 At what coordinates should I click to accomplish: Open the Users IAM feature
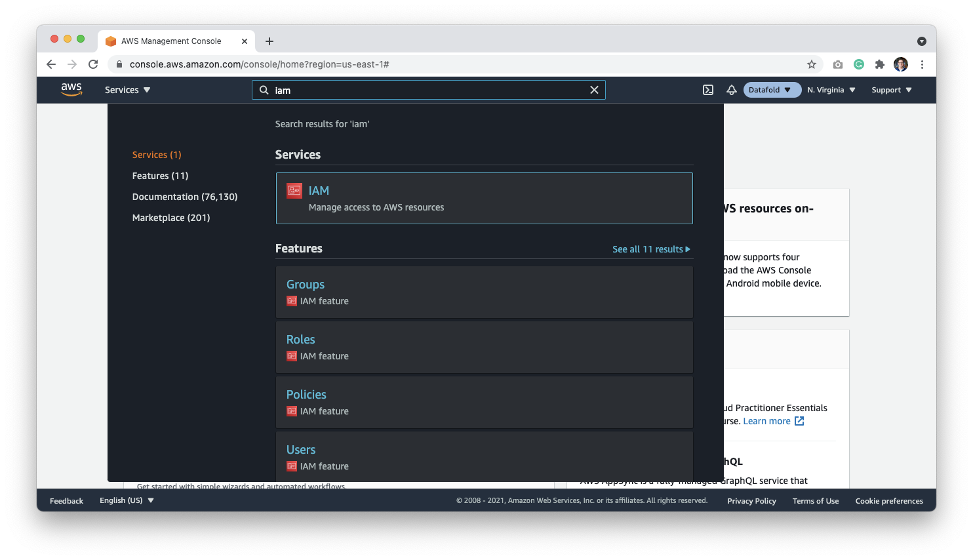pyautogui.click(x=485, y=456)
